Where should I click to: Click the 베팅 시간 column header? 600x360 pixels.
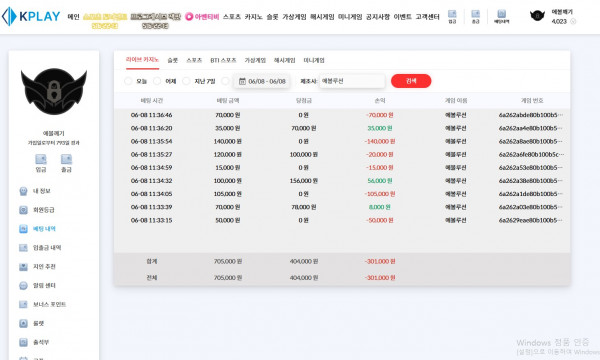point(152,101)
